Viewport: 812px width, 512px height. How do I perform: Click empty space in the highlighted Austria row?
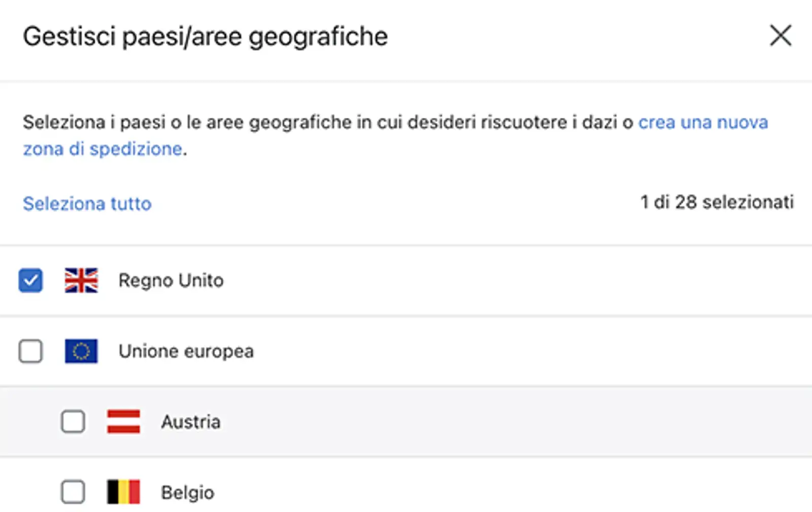(x=507, y=422)
